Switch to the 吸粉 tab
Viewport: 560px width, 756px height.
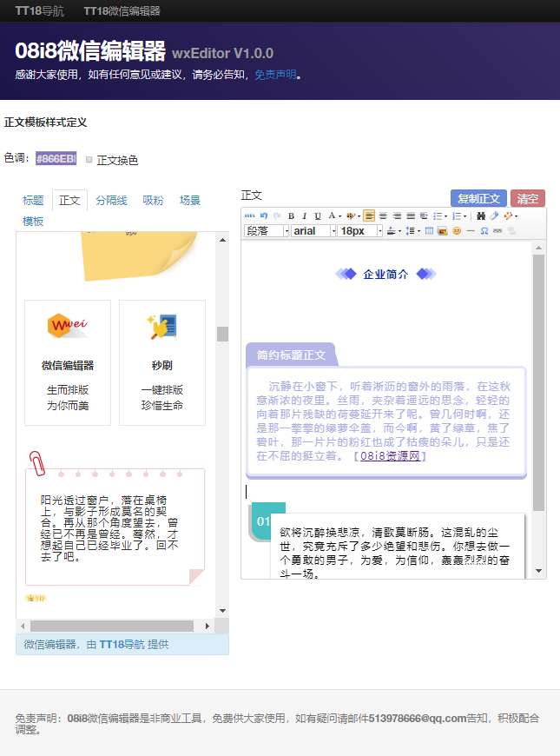153,200
